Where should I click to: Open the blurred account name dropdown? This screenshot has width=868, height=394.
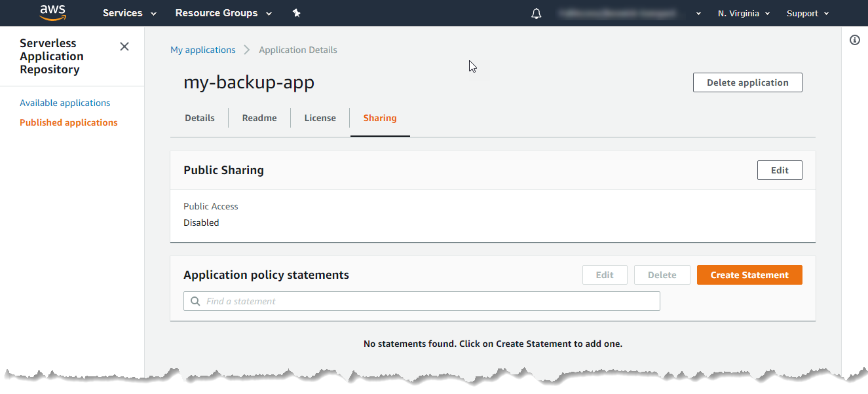click(630, 13)
